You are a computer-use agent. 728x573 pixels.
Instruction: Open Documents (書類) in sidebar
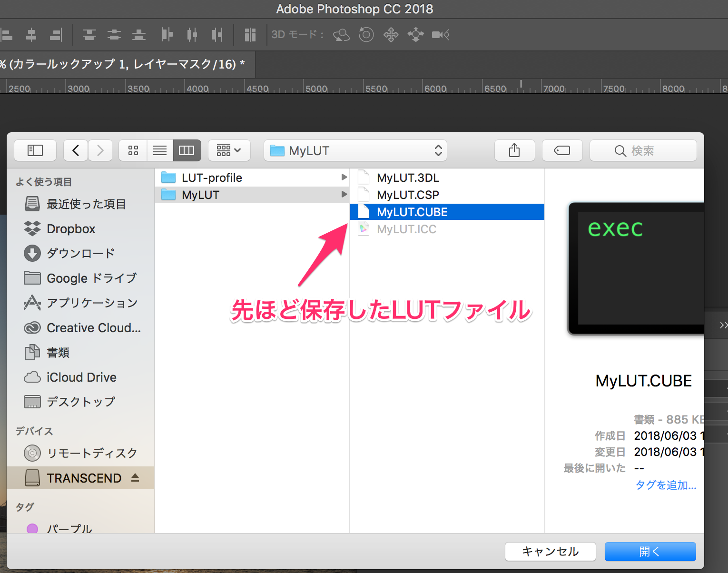80,353
